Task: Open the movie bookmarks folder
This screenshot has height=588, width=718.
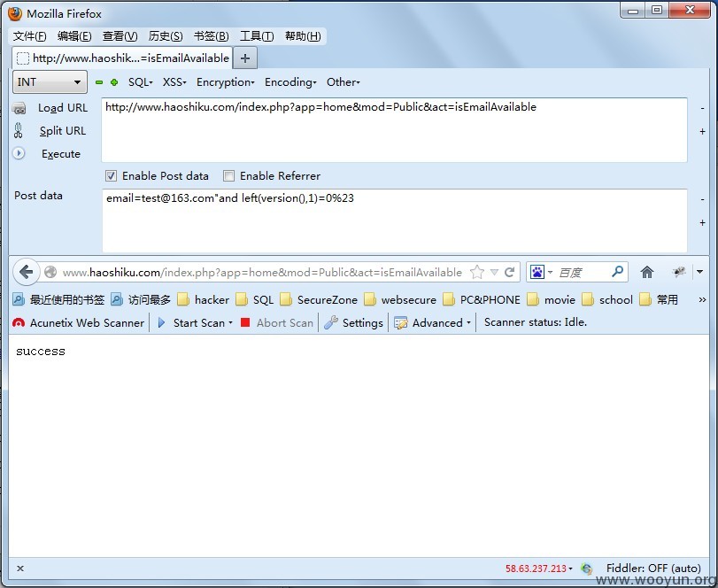Action: (x=551, y=299)
